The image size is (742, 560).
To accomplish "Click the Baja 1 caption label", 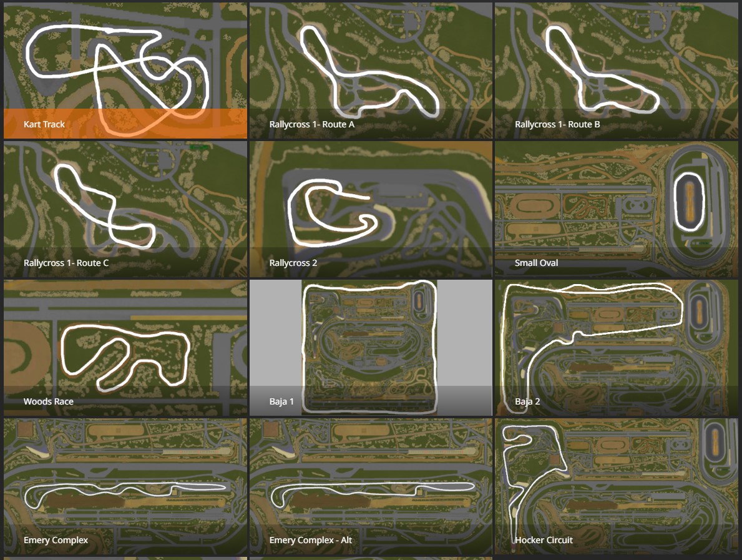I will (x=281, y=401).
